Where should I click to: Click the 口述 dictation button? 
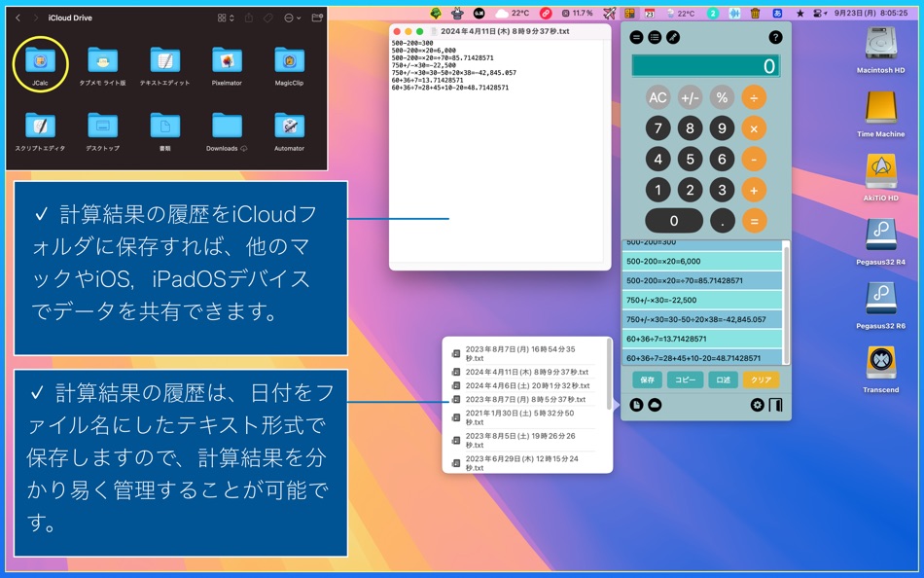click(x=723, y=379)
